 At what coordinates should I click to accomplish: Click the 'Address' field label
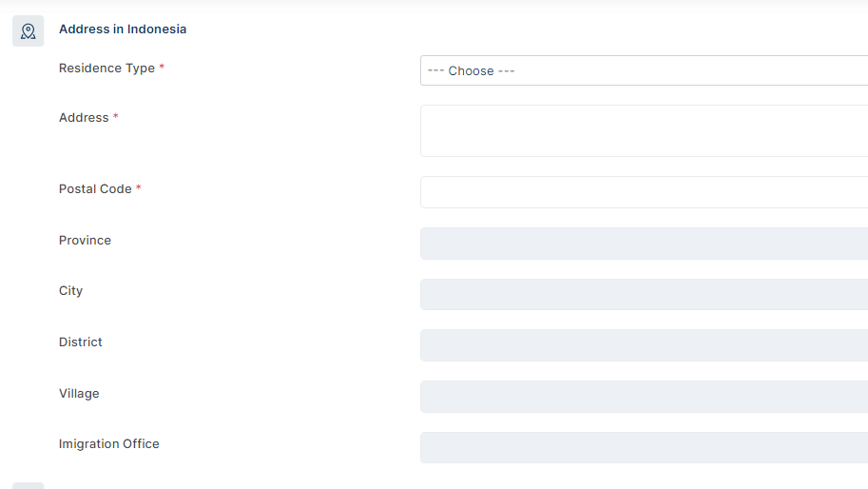tap(84, 117)
